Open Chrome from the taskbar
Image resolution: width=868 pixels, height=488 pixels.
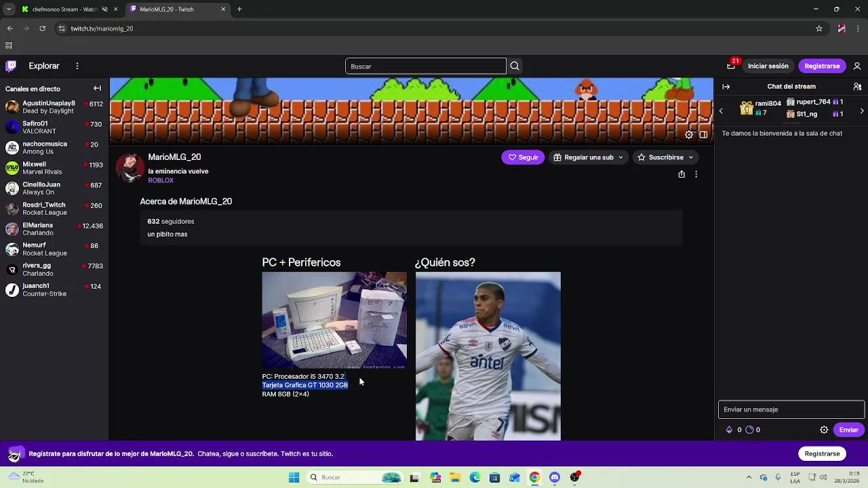click(534, 477)
